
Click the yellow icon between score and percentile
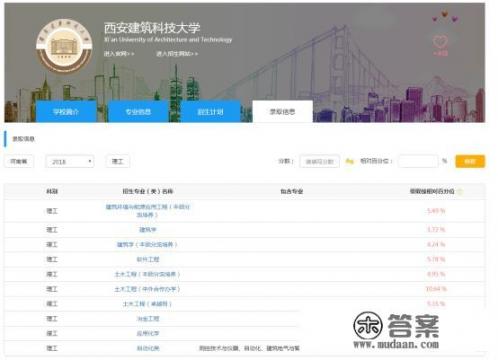pos(349,161)
